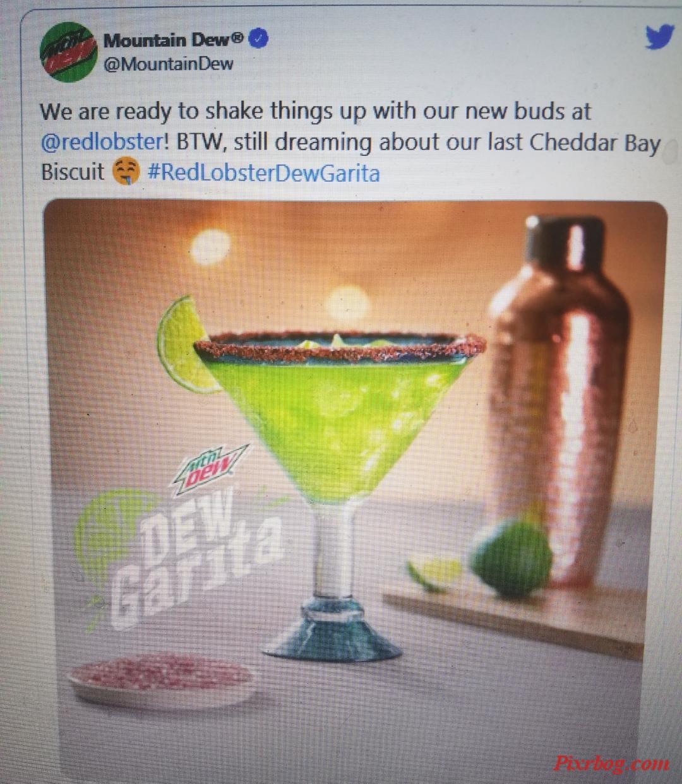Click the blue verified badge
Viewport: 682px width, 784px height.
(260, 39)
